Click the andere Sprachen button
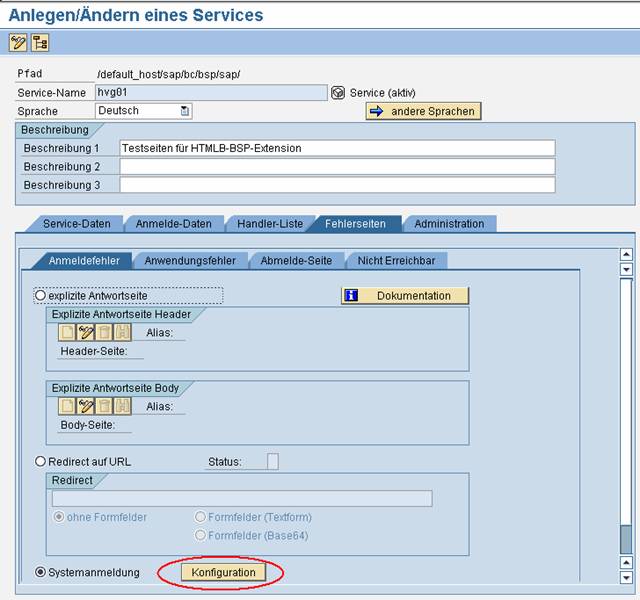640x600 pixels. 423,111
